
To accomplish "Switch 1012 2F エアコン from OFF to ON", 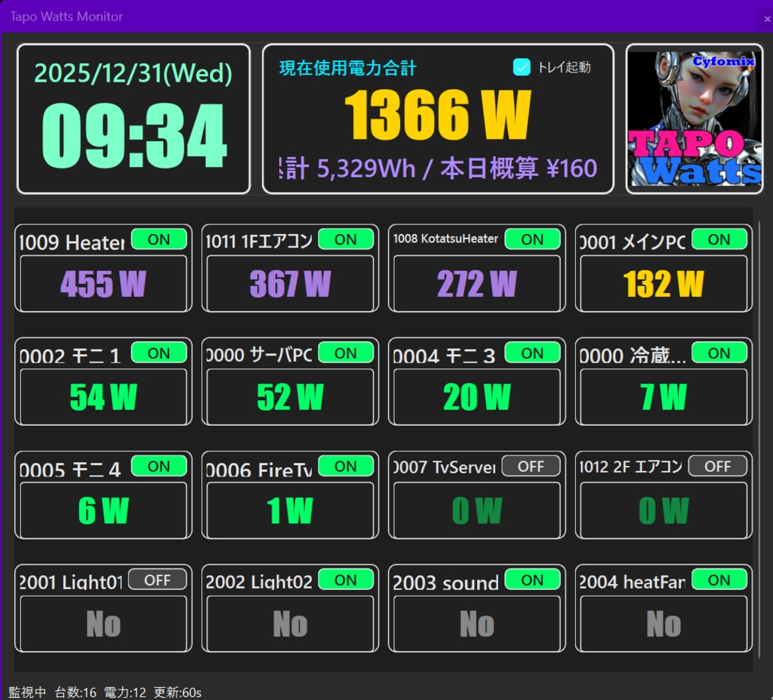I will click(717, 466).
